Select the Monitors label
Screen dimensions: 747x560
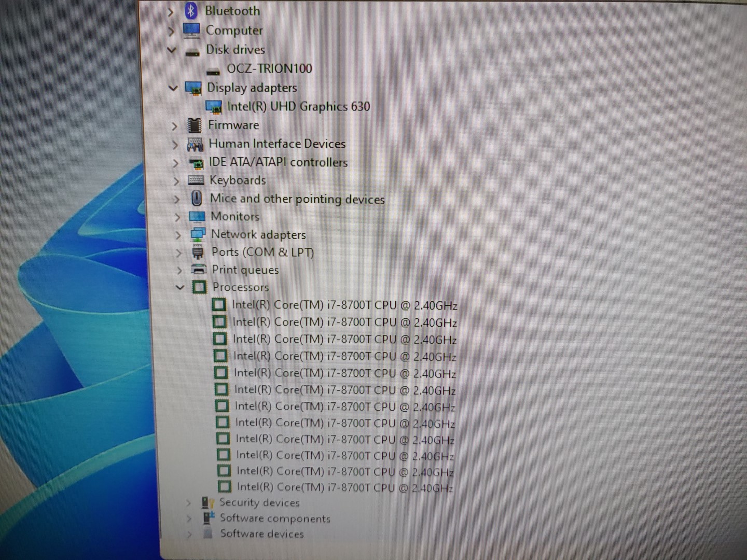(x=235, y=216)
